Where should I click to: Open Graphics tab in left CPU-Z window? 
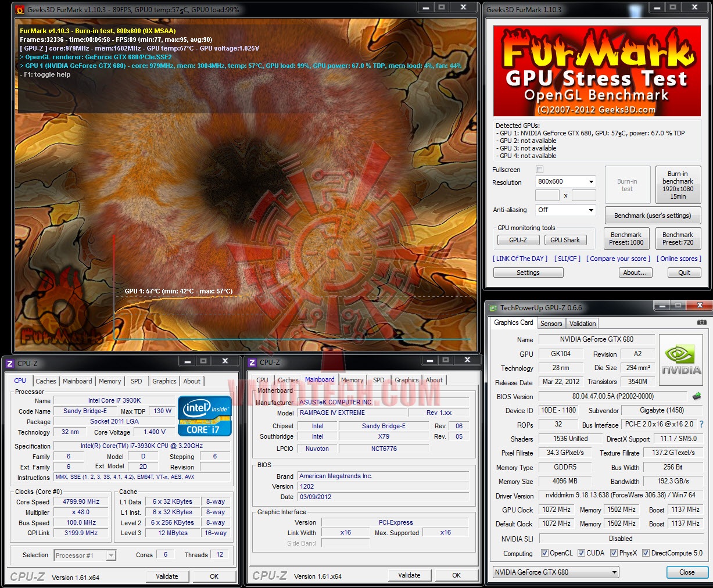click(x=164, y=381)
